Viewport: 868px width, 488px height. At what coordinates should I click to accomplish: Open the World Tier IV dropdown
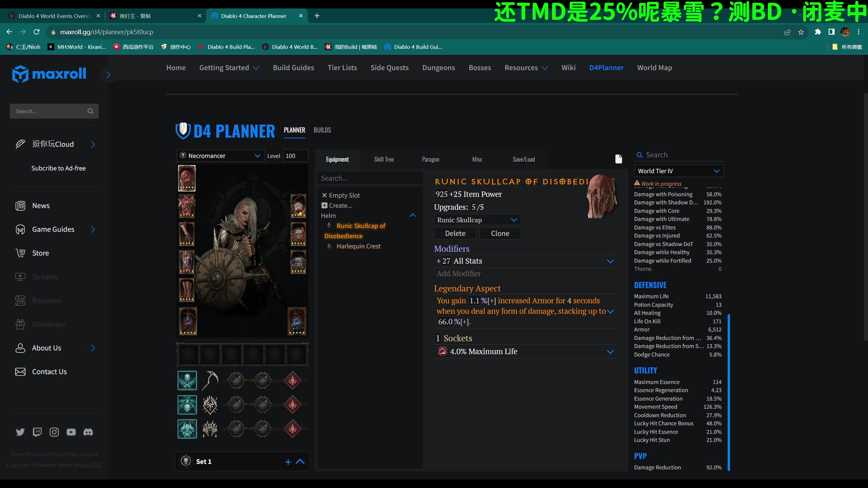tap(679, 171)
